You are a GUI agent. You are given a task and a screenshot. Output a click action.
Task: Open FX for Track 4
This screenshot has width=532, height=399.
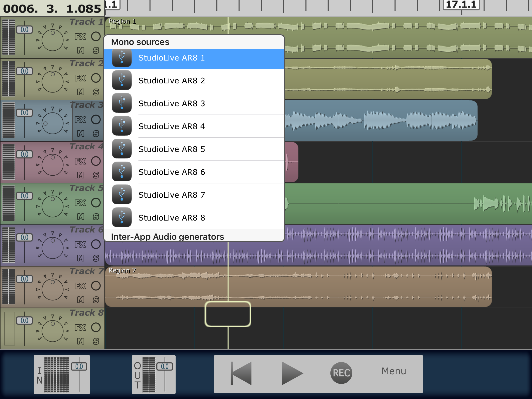[80, 161]
